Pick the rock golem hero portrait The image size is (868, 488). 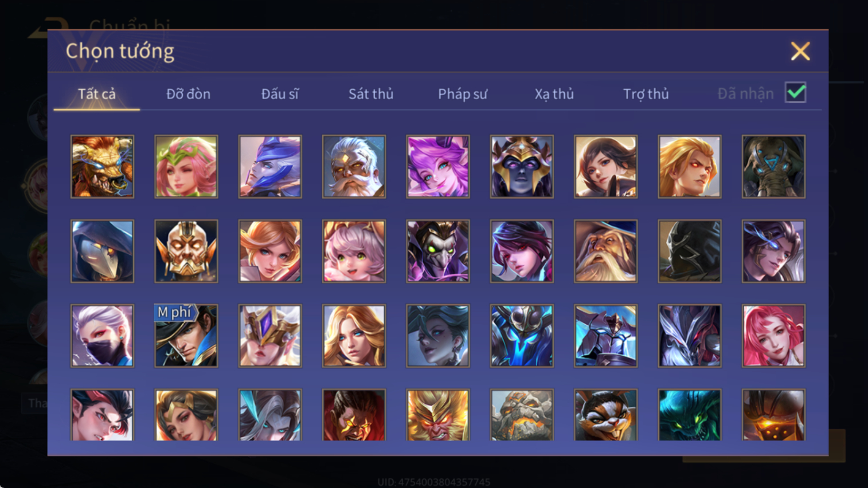tap(522, 415)
